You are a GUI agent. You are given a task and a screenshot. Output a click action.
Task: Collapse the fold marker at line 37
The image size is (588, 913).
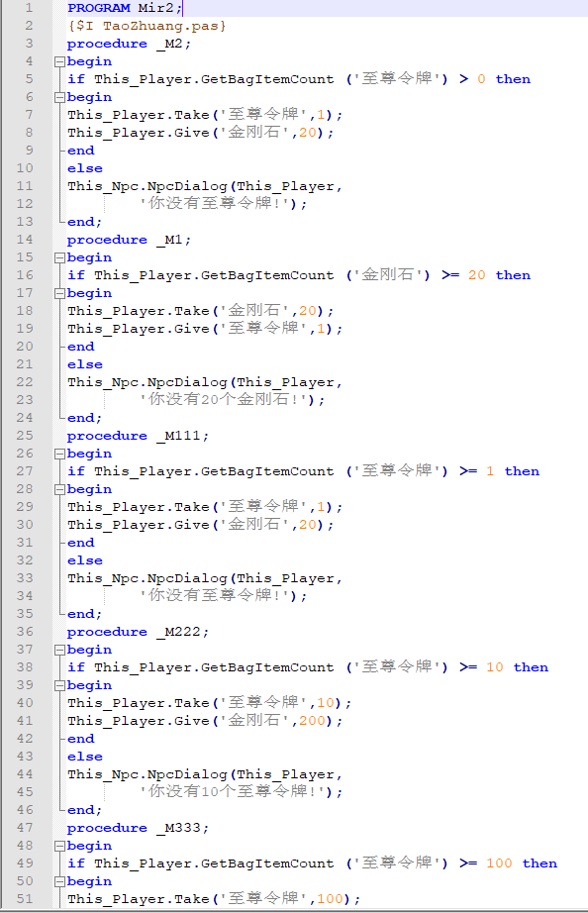coord(59,650)
